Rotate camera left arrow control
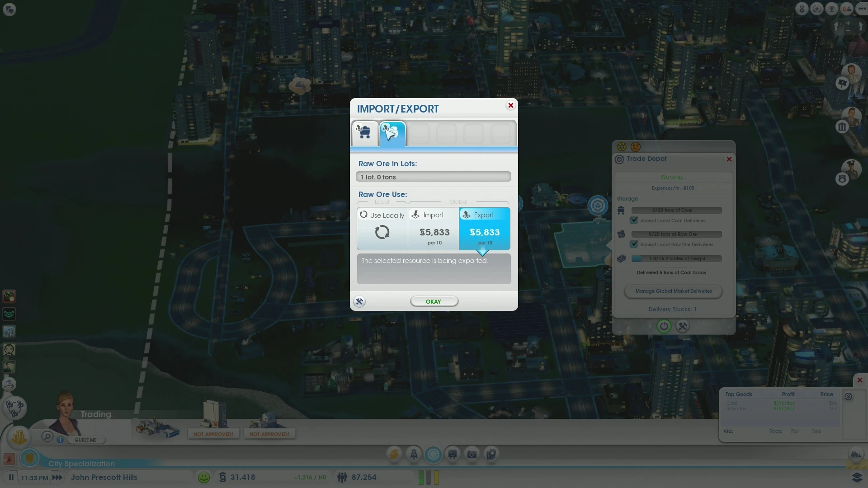Screen dimensions: 868x488 [837, 27]
